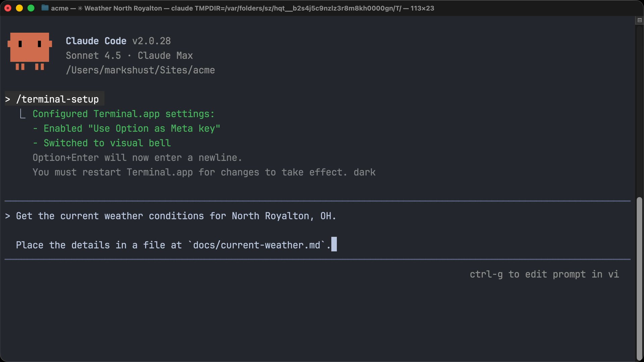
Task: Place cursor at end of the weather prompt
Action: (x=334, y=245)
